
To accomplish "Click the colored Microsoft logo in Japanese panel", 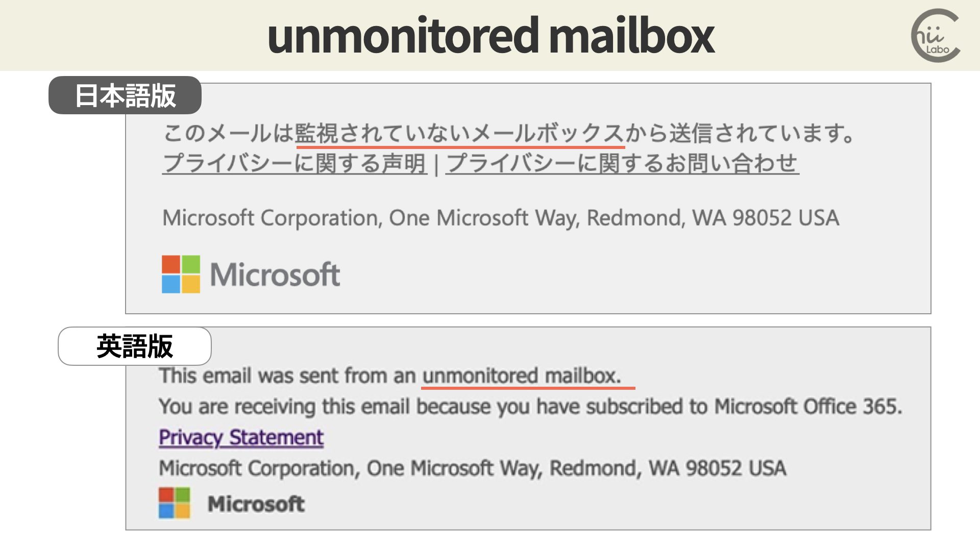I will (x=181, y=274).
